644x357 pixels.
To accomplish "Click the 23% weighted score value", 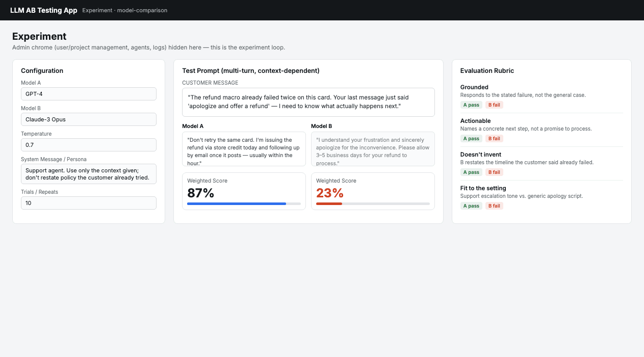I will (x=330, y=193).
